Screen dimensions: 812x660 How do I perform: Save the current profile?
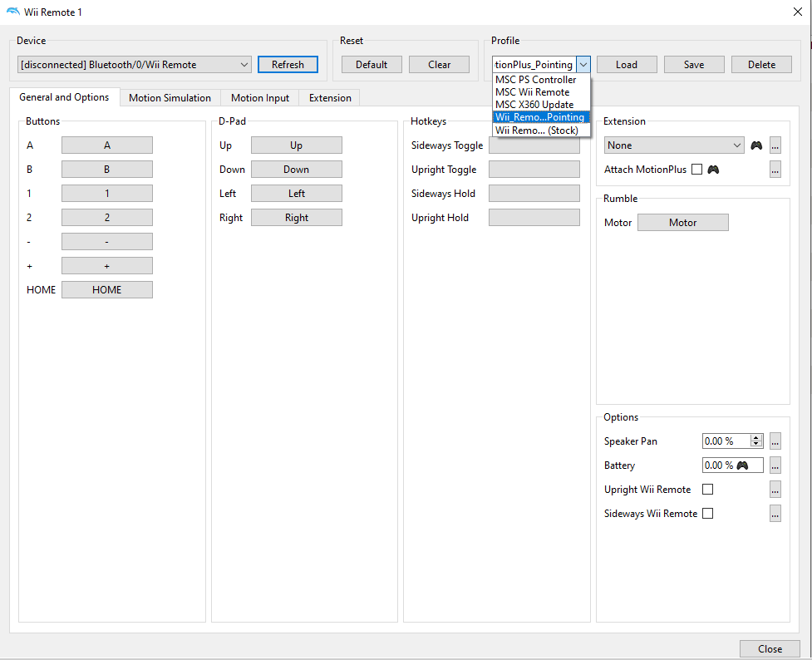tap(694, 65)
